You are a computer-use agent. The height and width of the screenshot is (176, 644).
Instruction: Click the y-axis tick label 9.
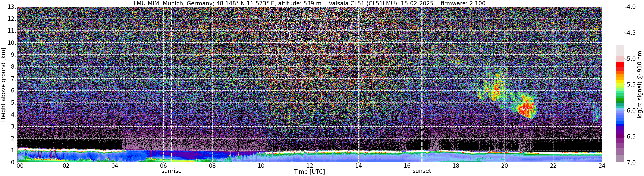pos(13,55)
